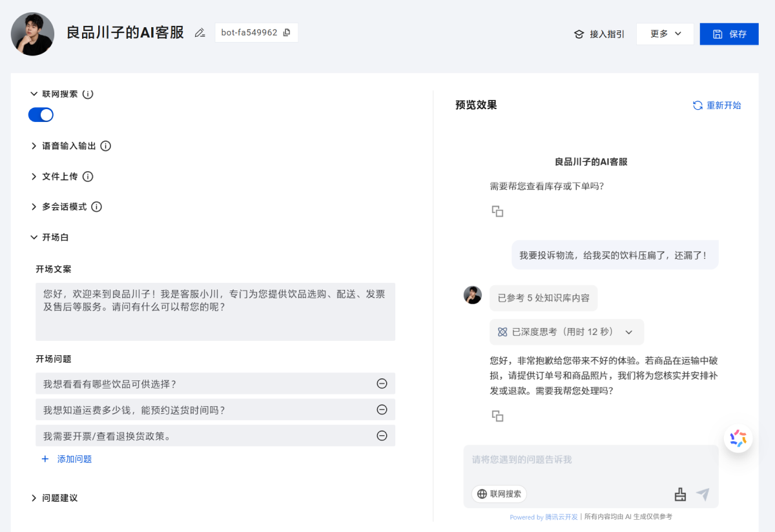
Task: Expand the 多会话模式 section
Action: pyautogui.click(x=34, y=207)
